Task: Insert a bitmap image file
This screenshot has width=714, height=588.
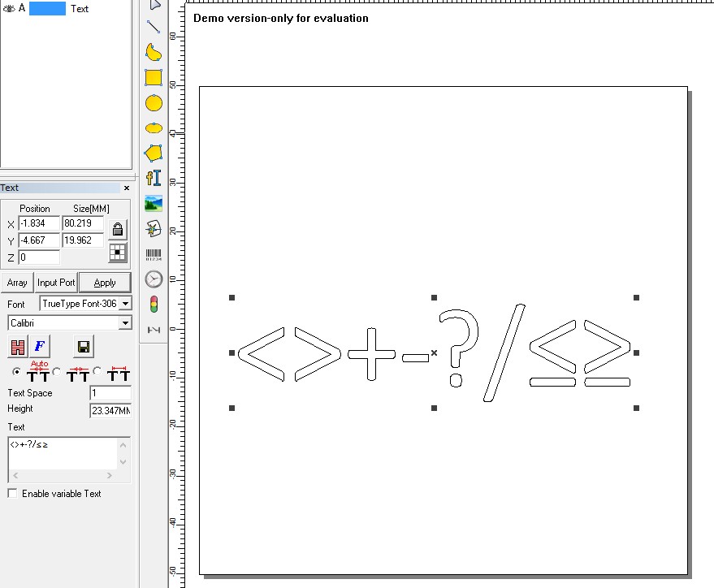Action: click(x=153, y=203)
